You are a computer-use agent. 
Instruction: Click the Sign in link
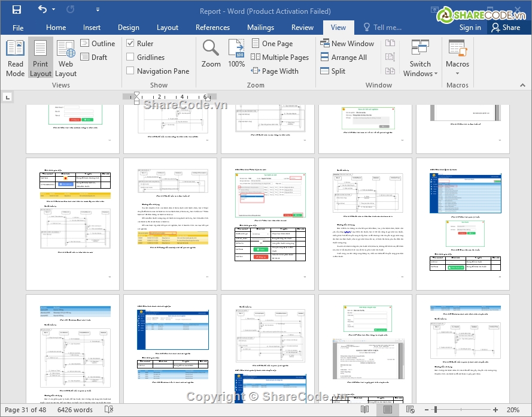(x=470, y=28)
